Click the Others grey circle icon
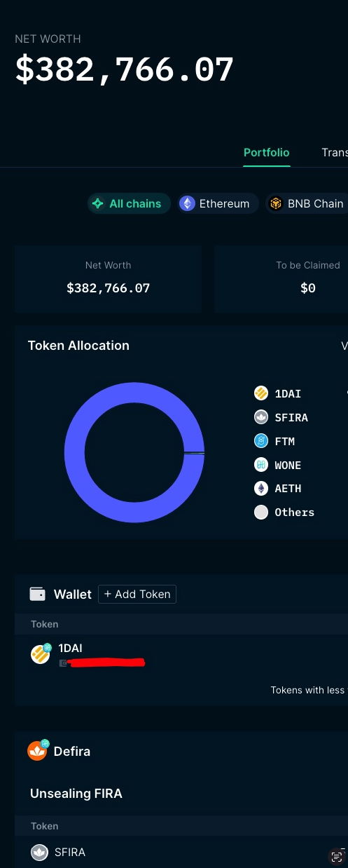The image size is (348, 868). tap(261, 513)
